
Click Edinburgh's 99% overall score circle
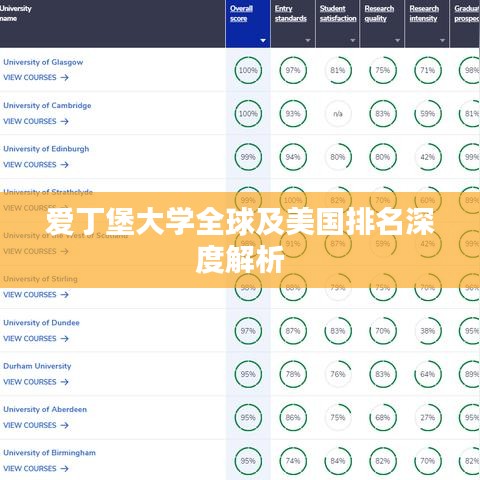click(248, 157)
